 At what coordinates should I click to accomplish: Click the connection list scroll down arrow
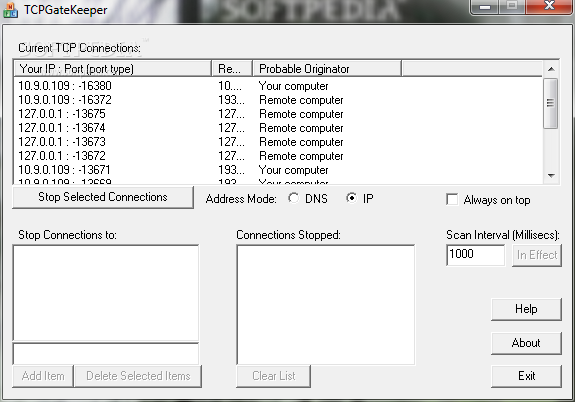click(551, 176)
